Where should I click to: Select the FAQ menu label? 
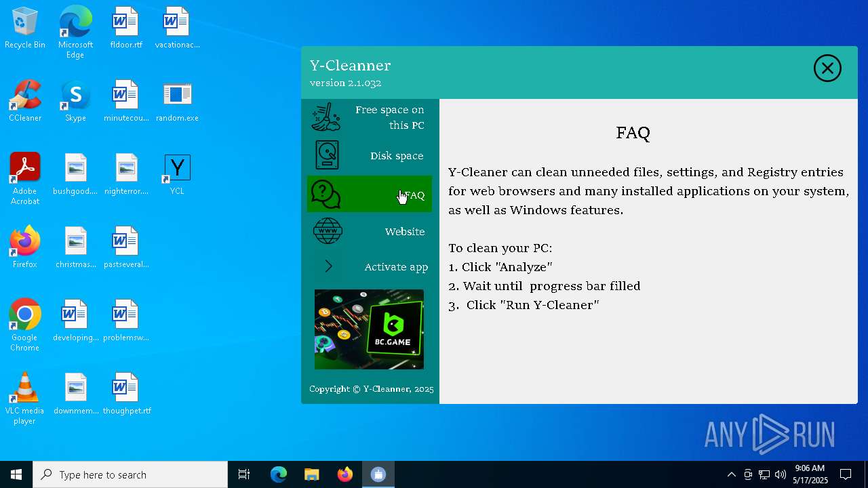(x=414, y=195)
